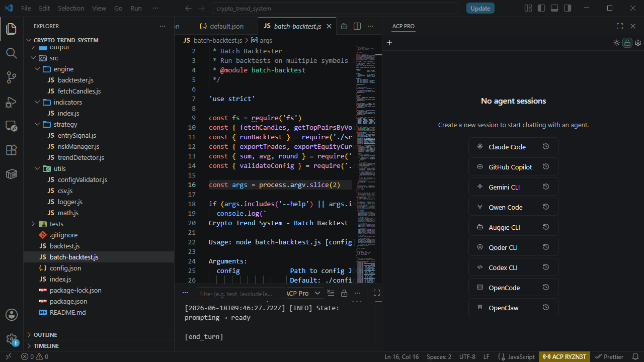Toggle output auto-scroll lock
The image size is (644, 362).
344,293
